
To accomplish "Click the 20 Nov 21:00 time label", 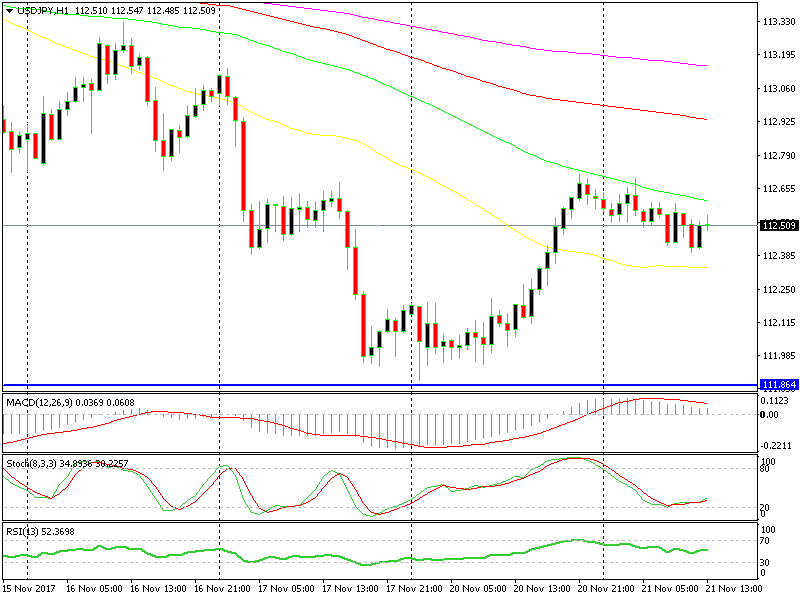I will click(607, 588).
